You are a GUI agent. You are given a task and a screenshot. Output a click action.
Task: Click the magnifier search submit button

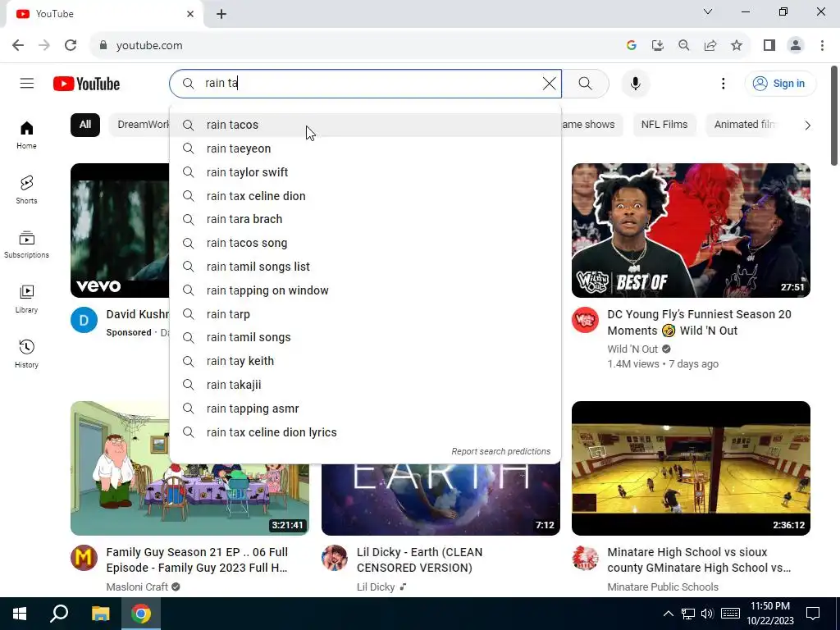pyautogui.click(x=586, y=84)
